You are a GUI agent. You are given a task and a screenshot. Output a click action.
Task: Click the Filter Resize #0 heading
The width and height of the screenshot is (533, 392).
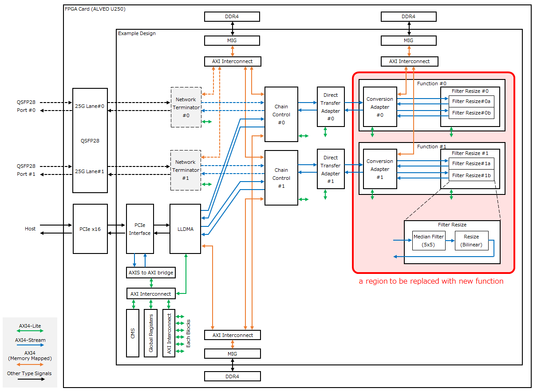(470, 91)
